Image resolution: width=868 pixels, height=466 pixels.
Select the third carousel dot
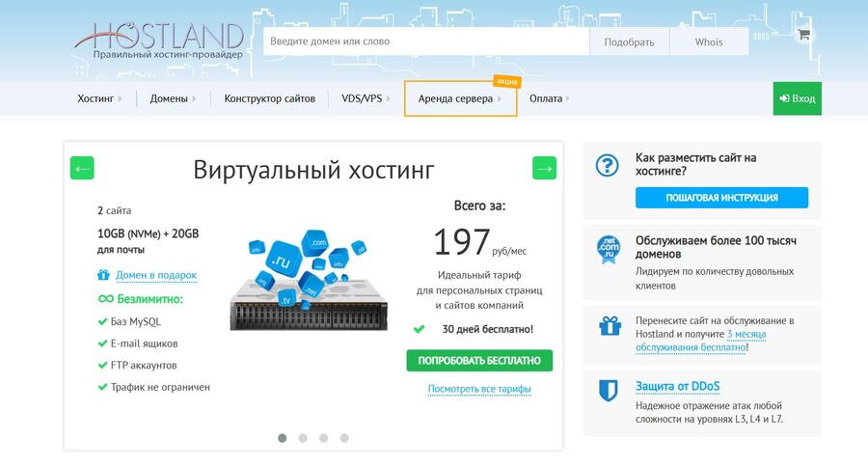(324, 438)
